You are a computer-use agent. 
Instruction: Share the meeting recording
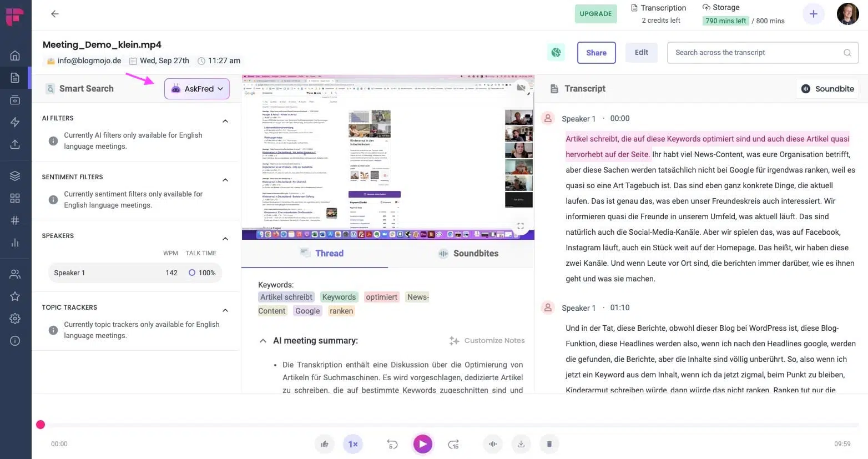coord(597,53)
